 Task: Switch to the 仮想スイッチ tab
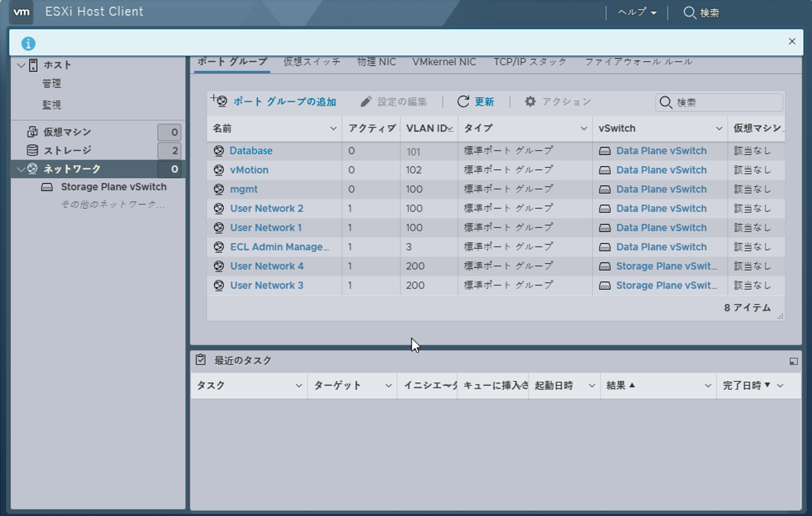point(312,62)
